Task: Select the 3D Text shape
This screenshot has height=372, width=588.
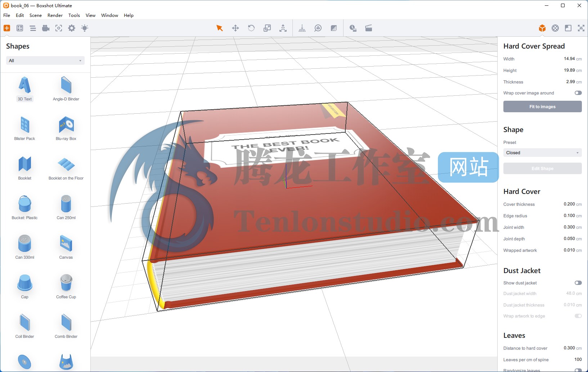Action: click(25, 89)
